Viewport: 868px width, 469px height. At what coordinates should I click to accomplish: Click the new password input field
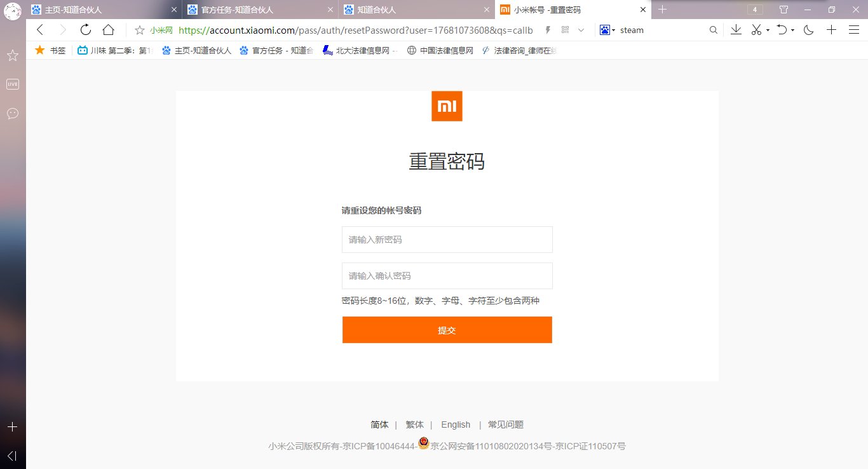tap(447, 240)
